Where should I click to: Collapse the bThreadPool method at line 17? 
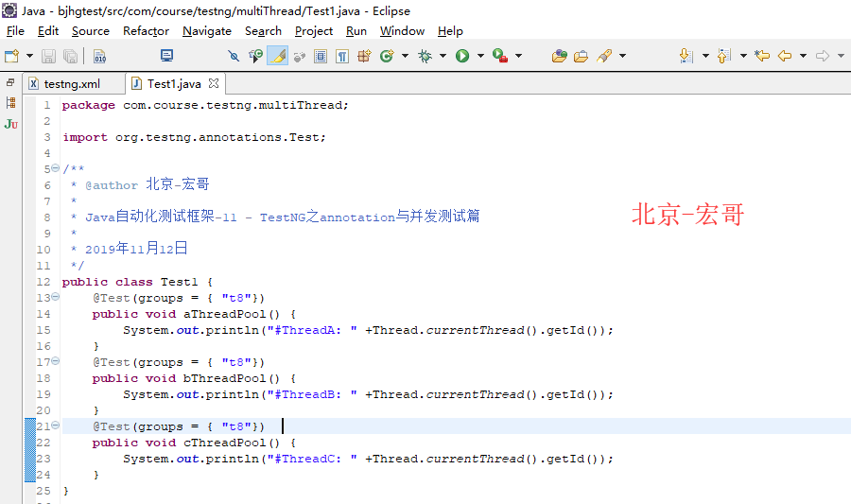coord(56,361)
